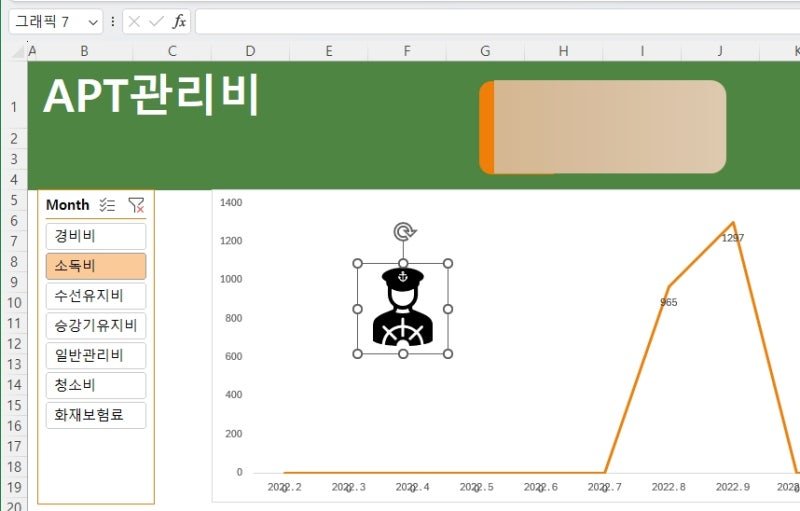Select column D header
The image size is (800, 511).
pyautogui.click(x=250, y=51)
